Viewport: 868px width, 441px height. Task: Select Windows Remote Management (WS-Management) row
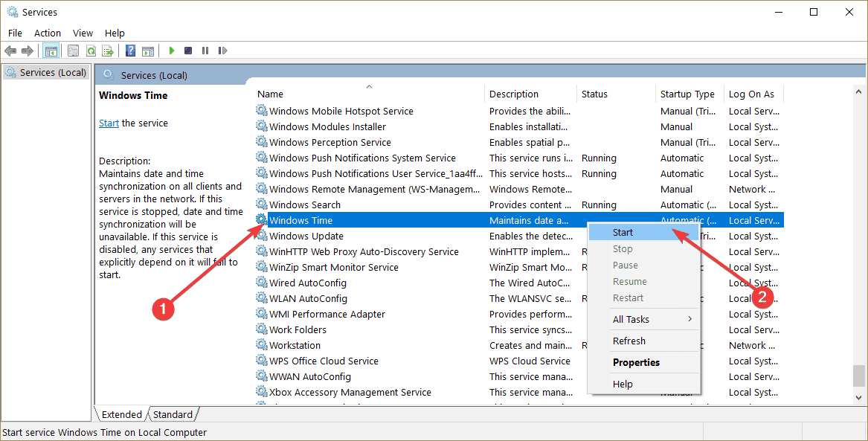tap(519, 189)
